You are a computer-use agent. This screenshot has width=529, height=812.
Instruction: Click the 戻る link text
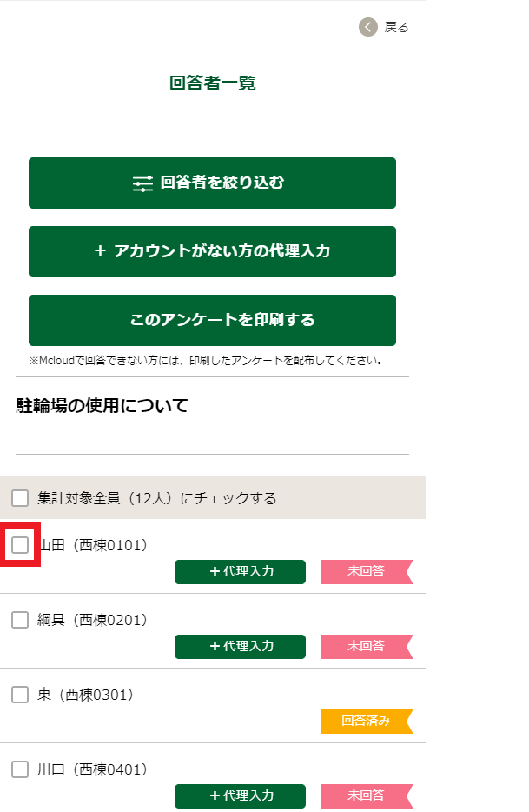[x=396, y=27]
